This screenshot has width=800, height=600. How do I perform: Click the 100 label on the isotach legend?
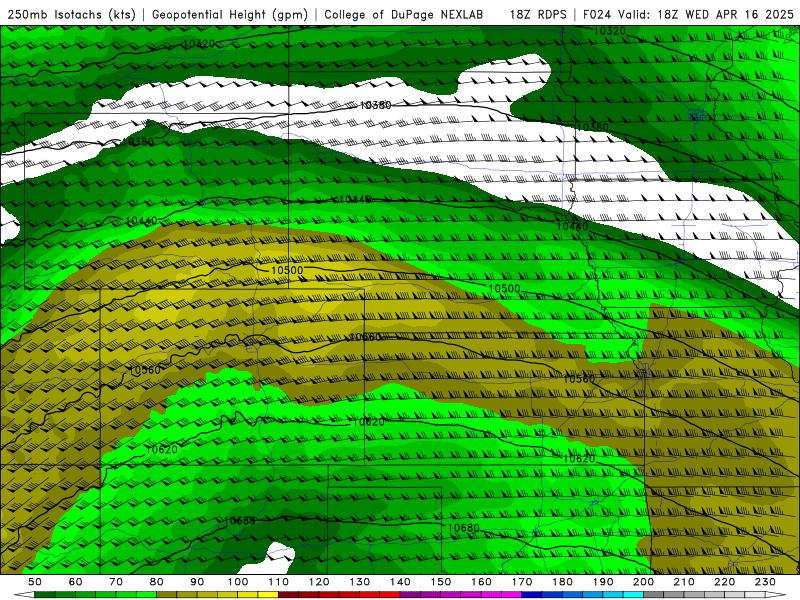click(x=238, y=582)
